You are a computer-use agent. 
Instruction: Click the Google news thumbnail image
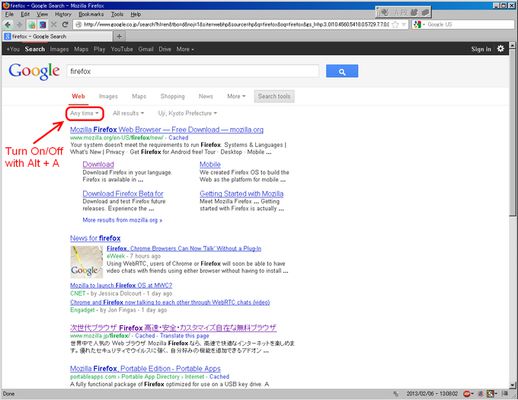(x=87, y=262)
